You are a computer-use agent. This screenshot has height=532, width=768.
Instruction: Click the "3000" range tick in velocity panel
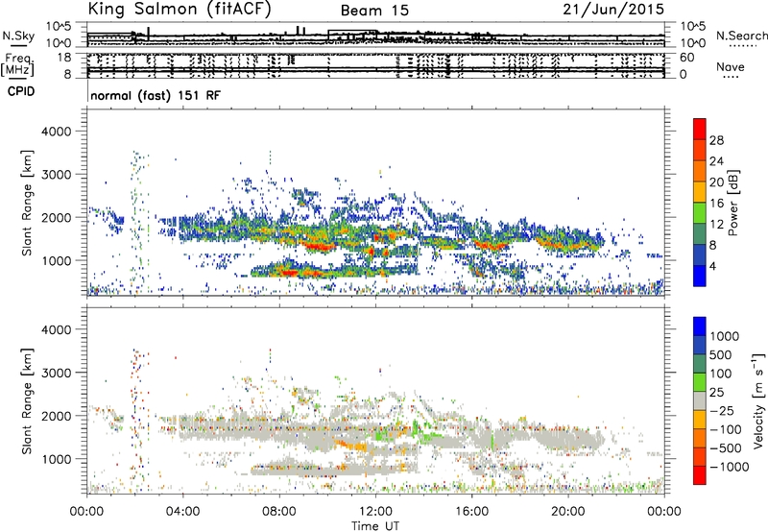(57, 373)
